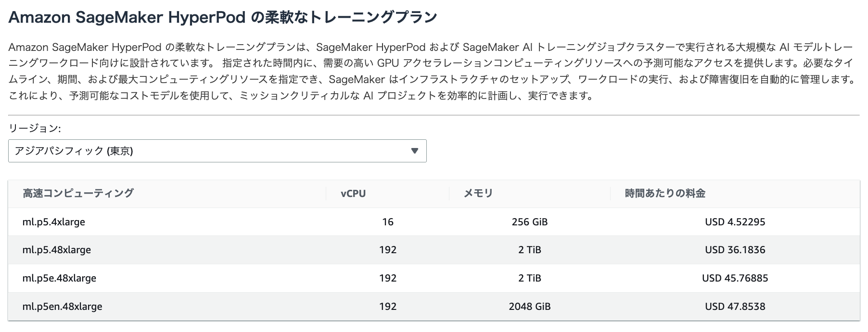Click the USD 47.8538 price cell
Screen dimensions: 868x332
point(735,307)
